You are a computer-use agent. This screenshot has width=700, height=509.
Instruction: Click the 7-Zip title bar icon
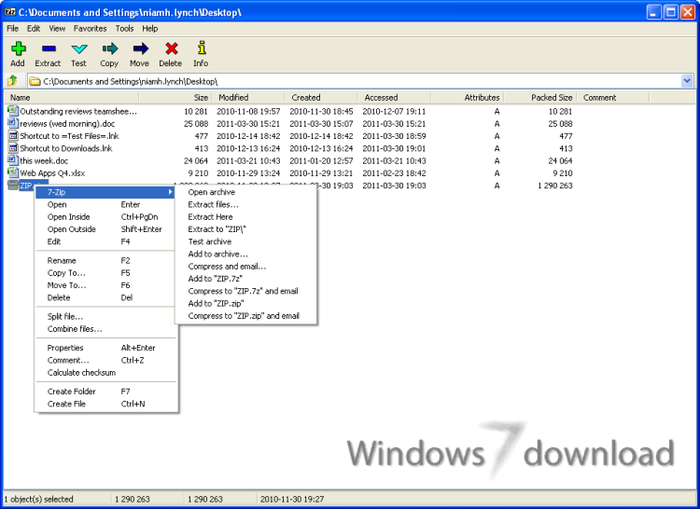(x=10, y=12)
